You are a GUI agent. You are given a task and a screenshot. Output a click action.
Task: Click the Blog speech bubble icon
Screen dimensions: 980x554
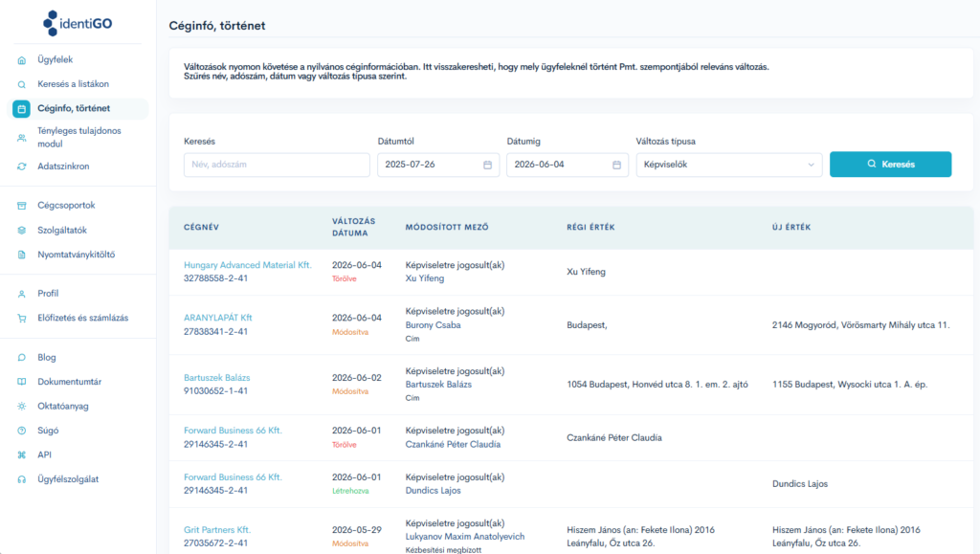point(22,358)
